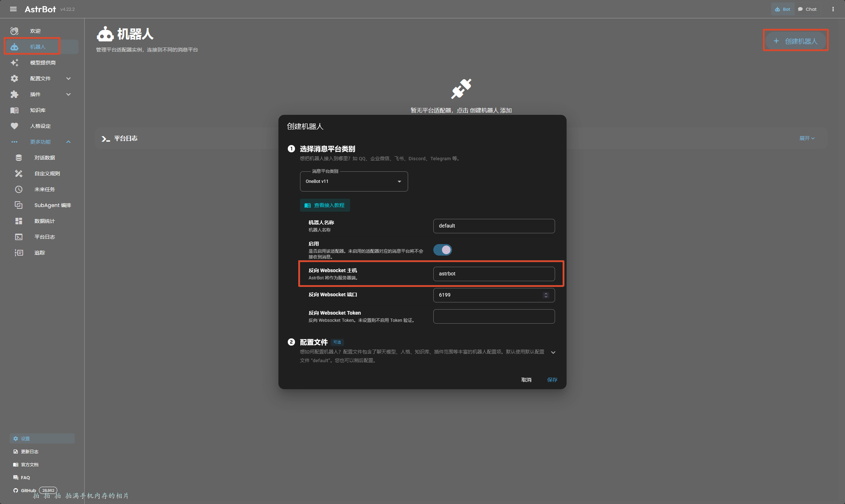This screenshot has width=845, height=504.
Task: Click 查看接入教程 tutorial button
Action: click(x=325, y=205)
